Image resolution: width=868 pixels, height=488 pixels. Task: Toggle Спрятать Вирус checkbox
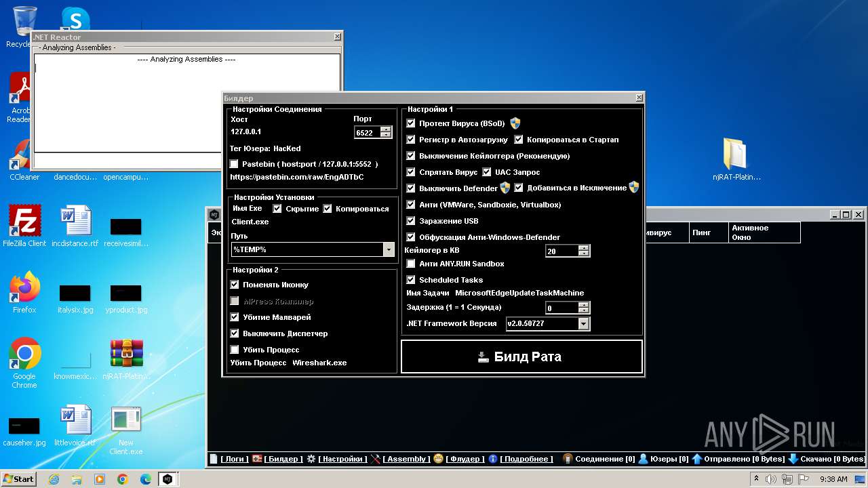(410, 172)
